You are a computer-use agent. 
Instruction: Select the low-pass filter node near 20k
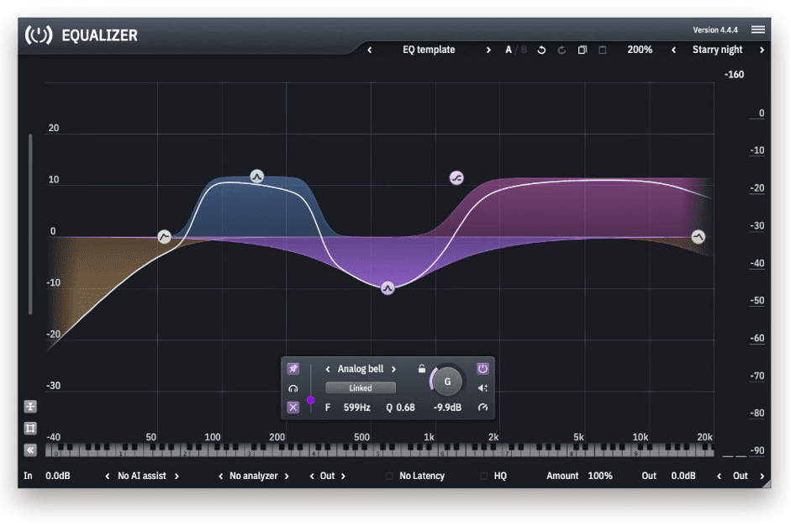tap(699, 236)
